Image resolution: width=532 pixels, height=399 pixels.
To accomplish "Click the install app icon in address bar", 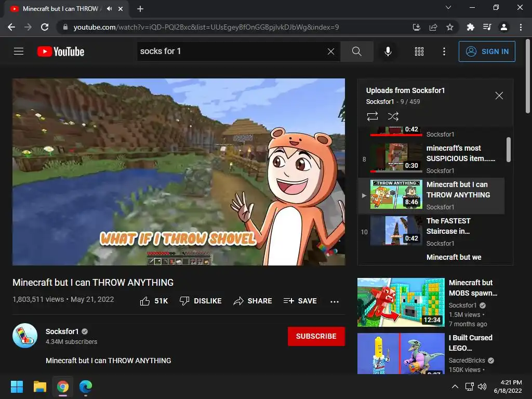I will [x=416, y=27].
